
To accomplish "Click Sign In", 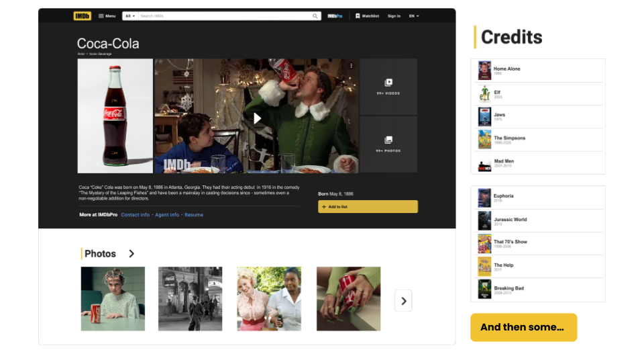I will [394, 16].
